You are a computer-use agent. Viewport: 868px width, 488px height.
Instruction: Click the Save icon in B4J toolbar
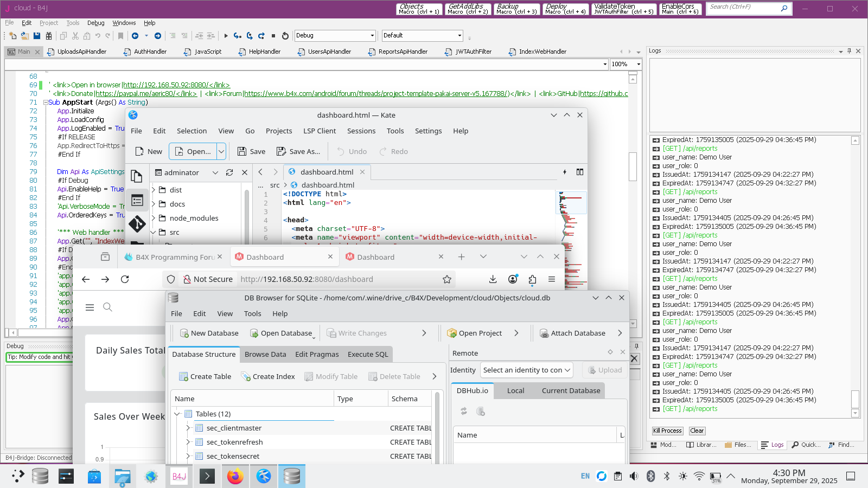(x=37, y=36)
